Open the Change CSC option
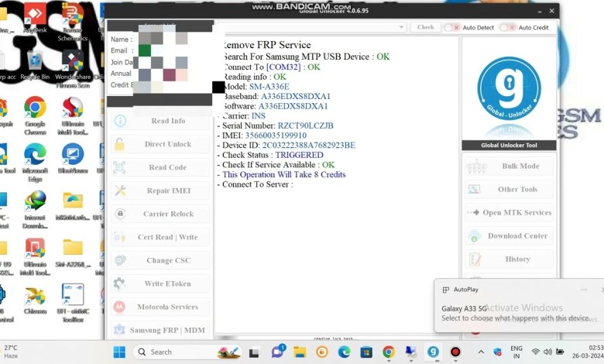Image resolution: width=604 pixels, height=364 pixels. point(160,260)
